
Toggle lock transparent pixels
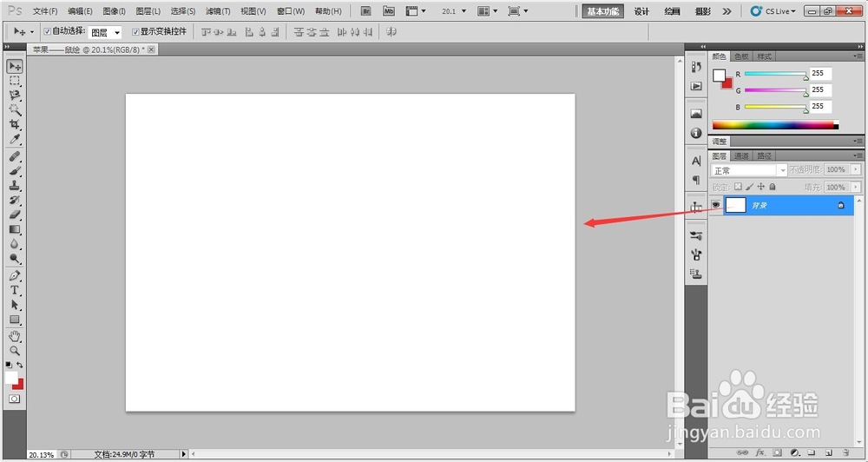(738, 188)
